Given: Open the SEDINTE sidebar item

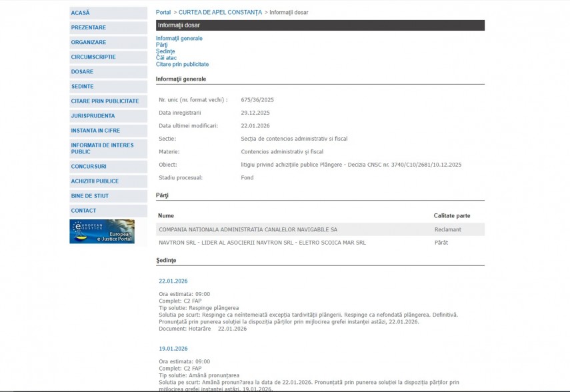Looking at the screenshot, I should [x=83, y=86].
